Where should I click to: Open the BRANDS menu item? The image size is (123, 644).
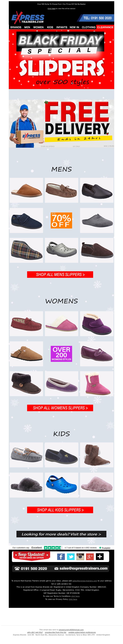click(x=16, y=27)
